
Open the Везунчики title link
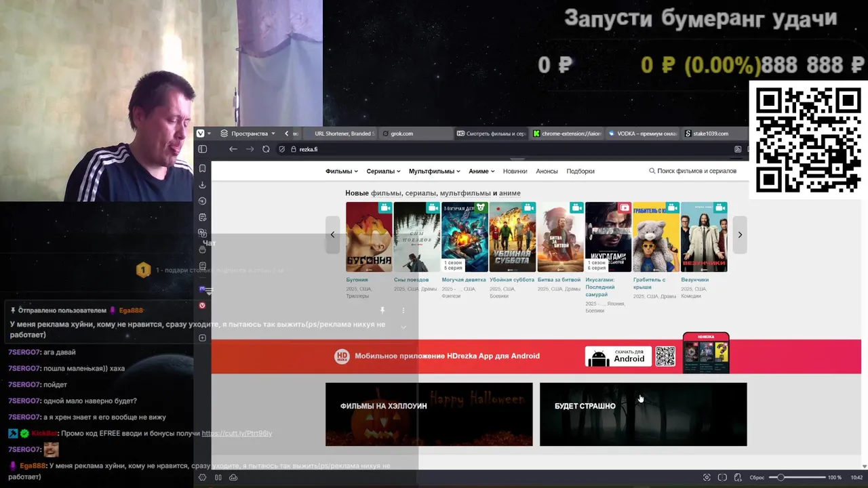[x=694, y=280]
